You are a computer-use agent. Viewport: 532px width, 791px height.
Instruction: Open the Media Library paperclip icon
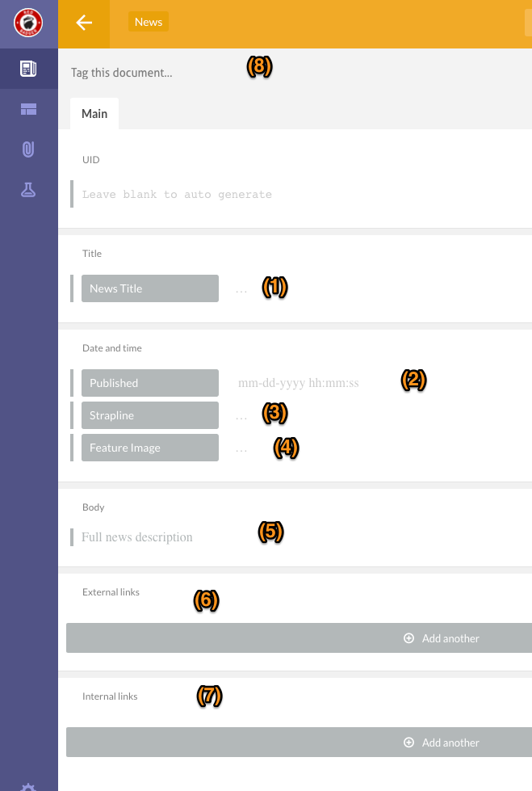[28, 149]
